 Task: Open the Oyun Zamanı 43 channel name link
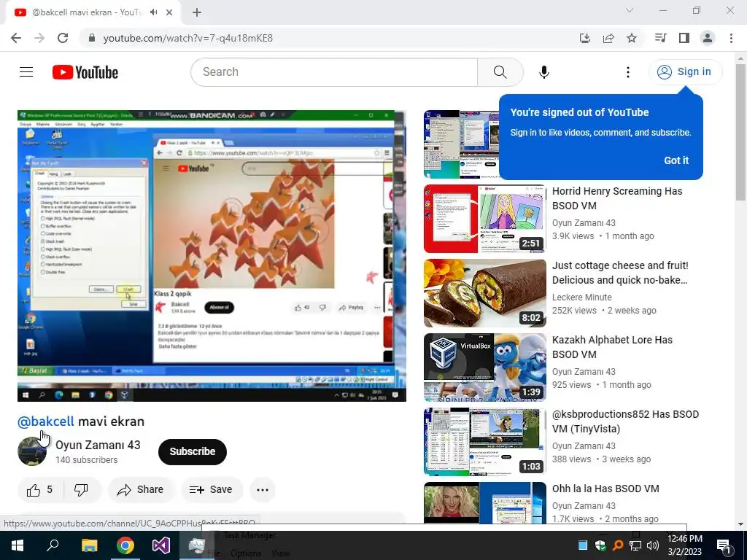point(98,445)
